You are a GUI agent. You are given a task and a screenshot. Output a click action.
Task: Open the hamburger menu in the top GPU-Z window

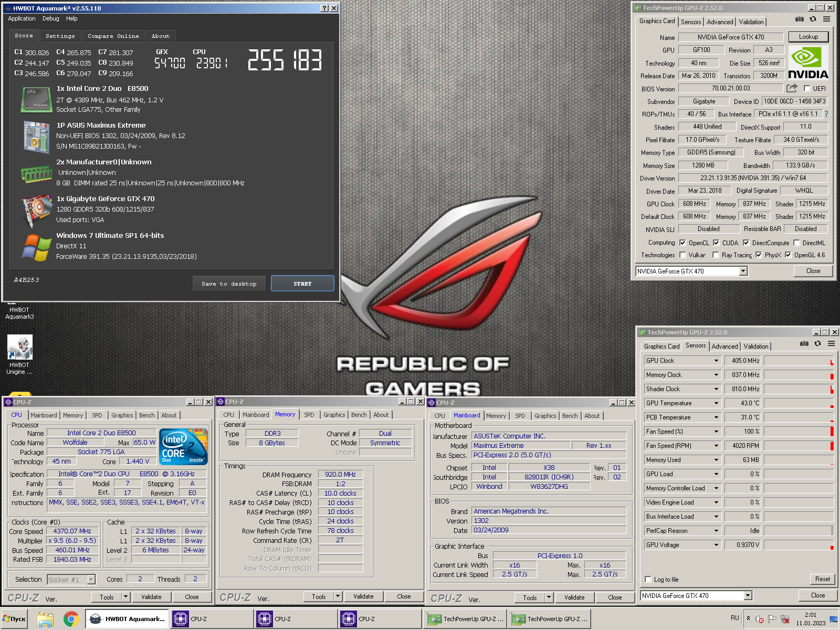826,19
